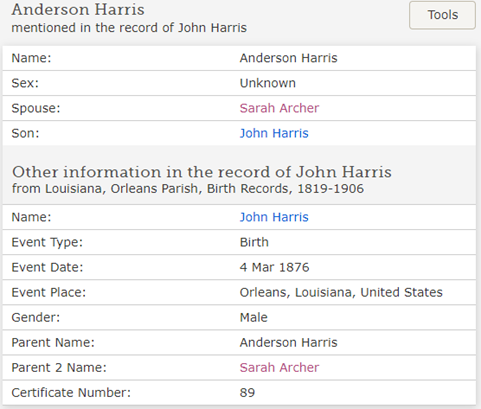Select the Anderson Harris value in top Name row
Image resolution: width=481 pixels, height=409 pixels.
(288, 58)
